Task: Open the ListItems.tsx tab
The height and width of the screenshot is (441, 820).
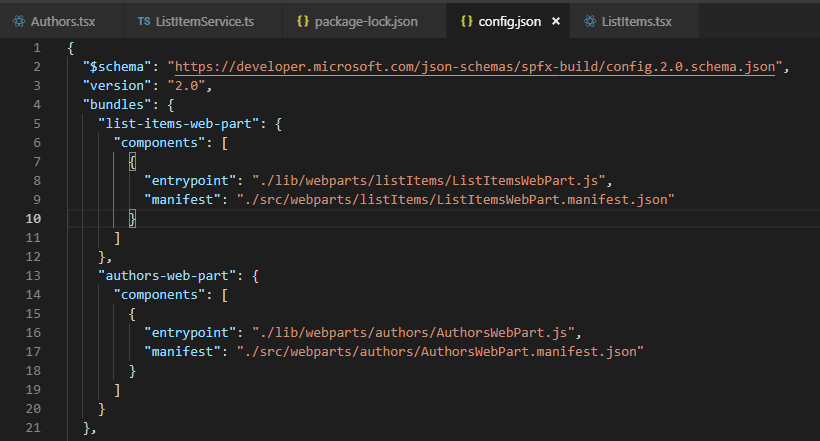Action: pos(634,21)
